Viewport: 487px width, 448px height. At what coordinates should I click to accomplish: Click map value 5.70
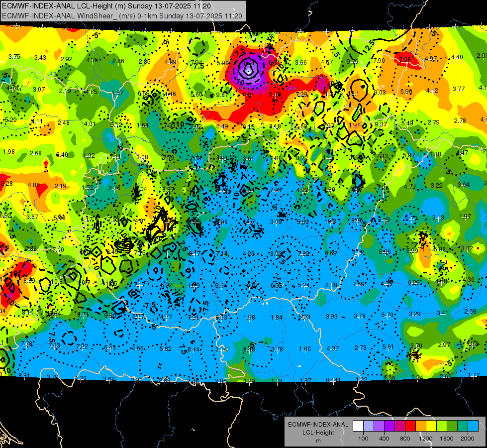click(388, 315)
